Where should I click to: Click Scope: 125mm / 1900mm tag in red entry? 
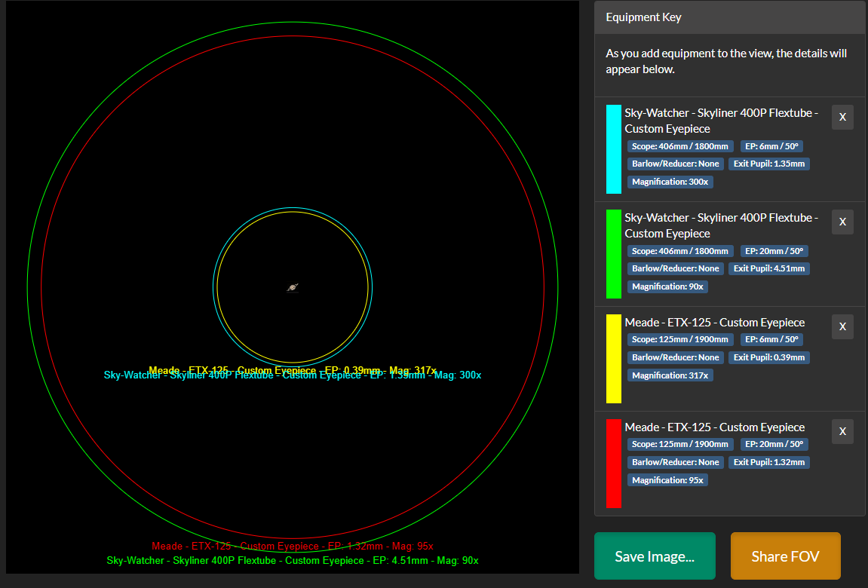pyautogui.click(x=679, y=444)
